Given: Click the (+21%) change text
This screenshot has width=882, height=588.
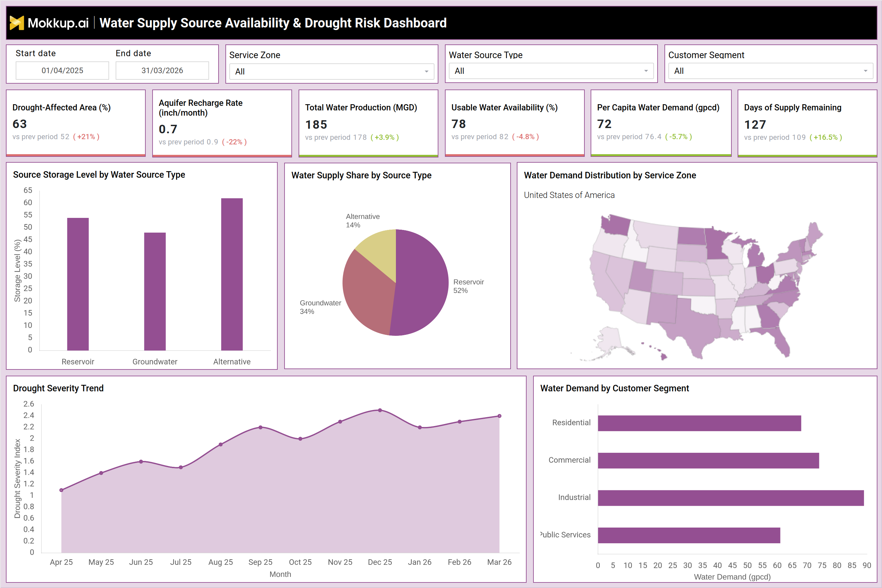Looking at the screenshot, I should coord(86,137).
